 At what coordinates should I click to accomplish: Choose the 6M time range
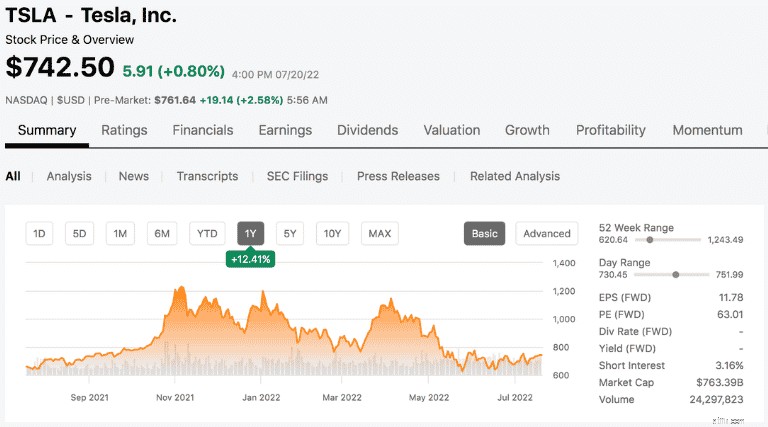point(162,234)
